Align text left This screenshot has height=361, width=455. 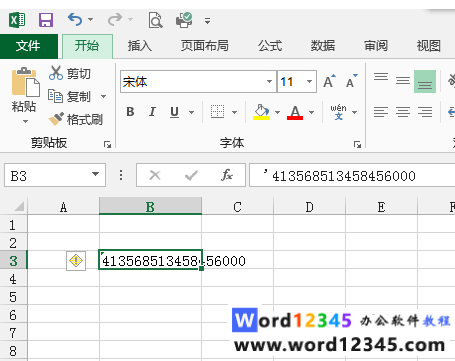click(x=381, y=112)
